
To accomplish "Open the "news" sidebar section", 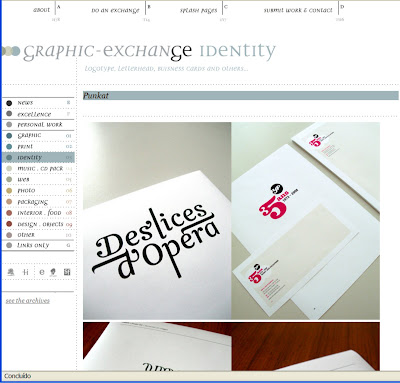I will [25, 103].
